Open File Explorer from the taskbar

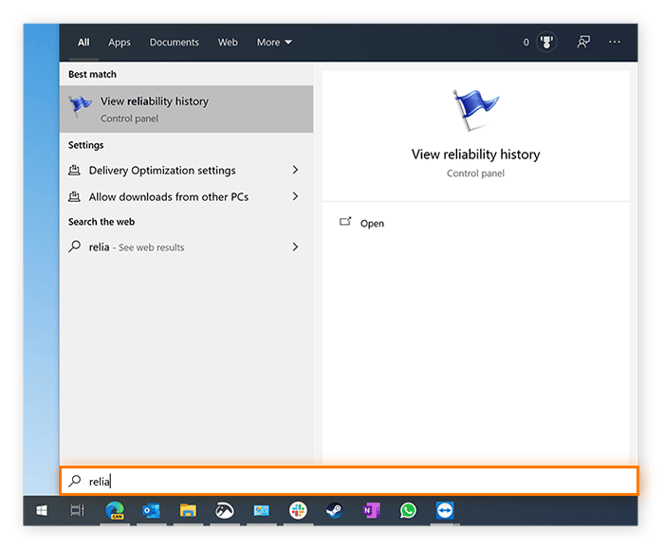click(188, 511)
